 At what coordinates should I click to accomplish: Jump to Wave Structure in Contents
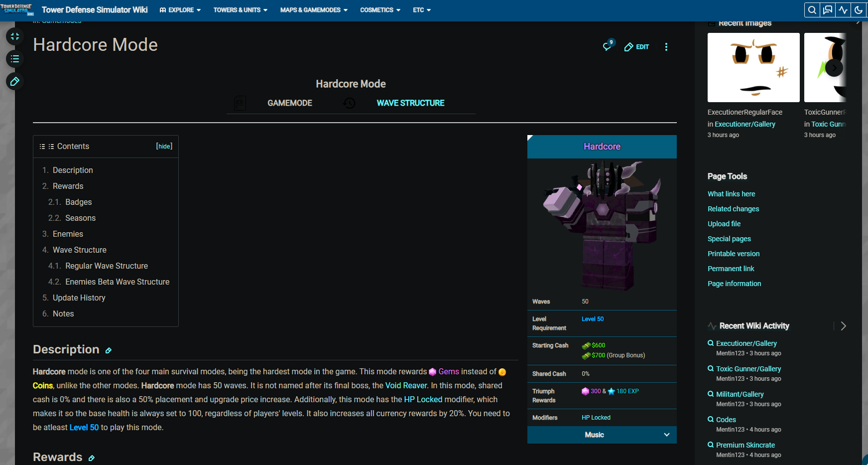80,250
